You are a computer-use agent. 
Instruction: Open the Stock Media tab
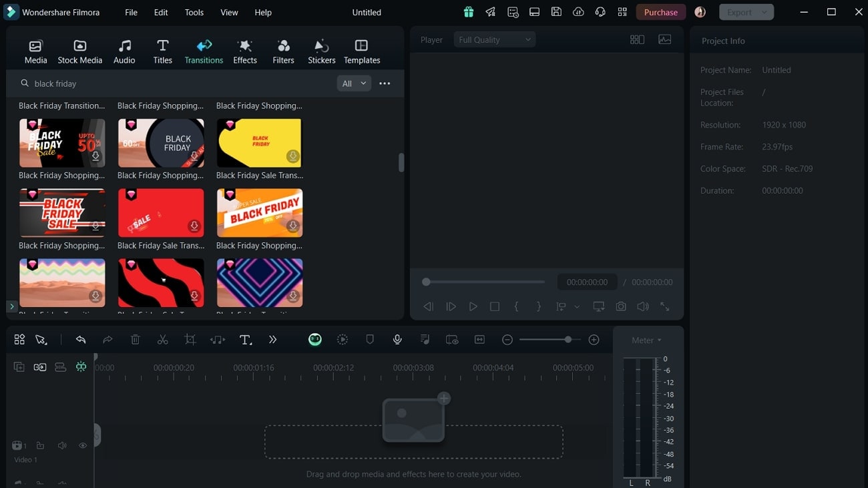[x=79, y=51]
